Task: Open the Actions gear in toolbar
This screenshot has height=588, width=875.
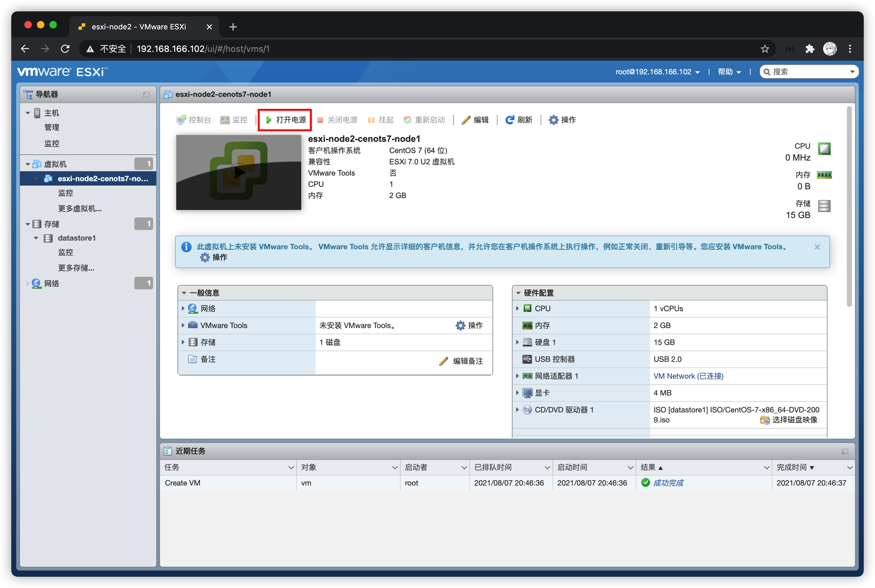Action: [x=553, y=120]
